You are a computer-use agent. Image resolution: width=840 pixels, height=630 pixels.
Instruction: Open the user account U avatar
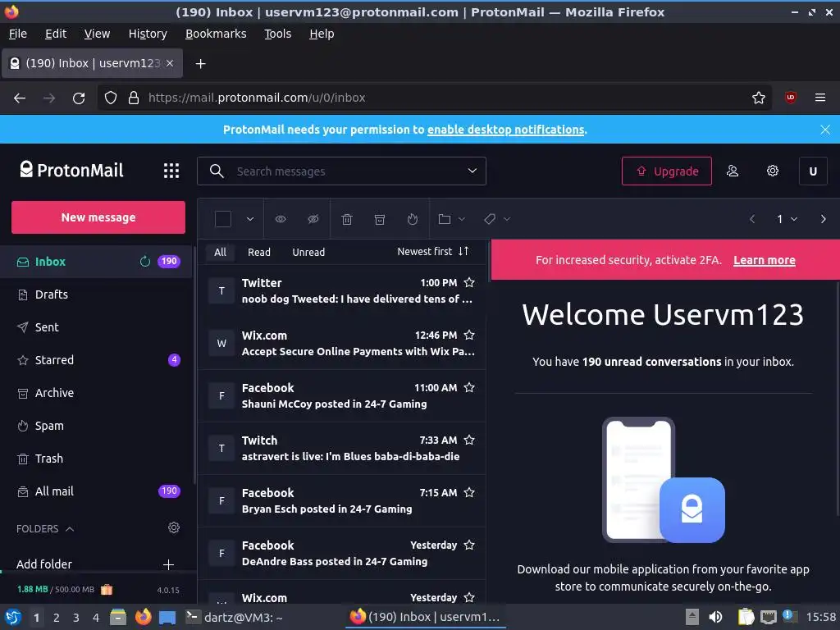pos(813,171)
